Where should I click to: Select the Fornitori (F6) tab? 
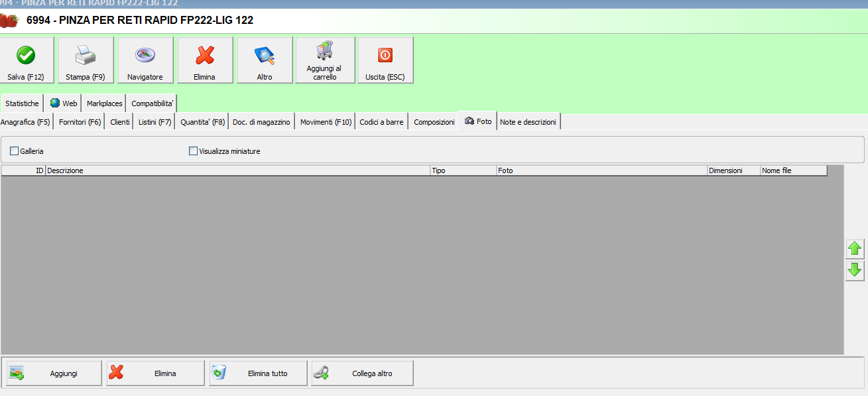(80, 122)
